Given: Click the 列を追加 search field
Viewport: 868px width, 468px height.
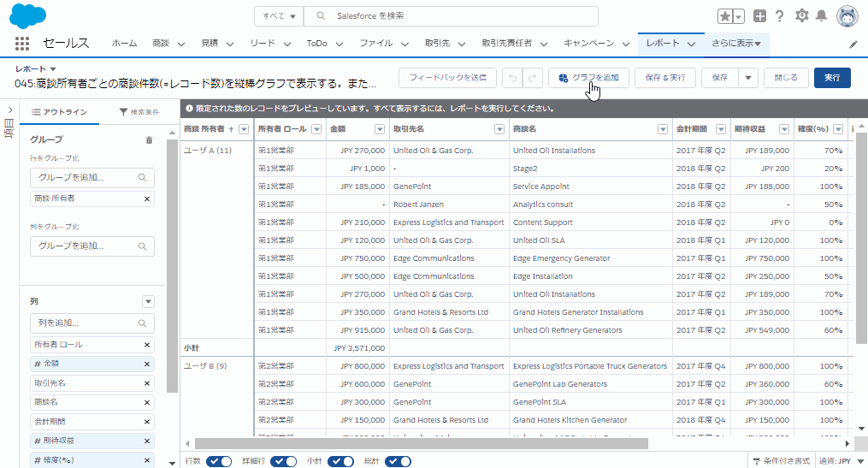Looking at the screenshot, I should click(x=92, y=323).
